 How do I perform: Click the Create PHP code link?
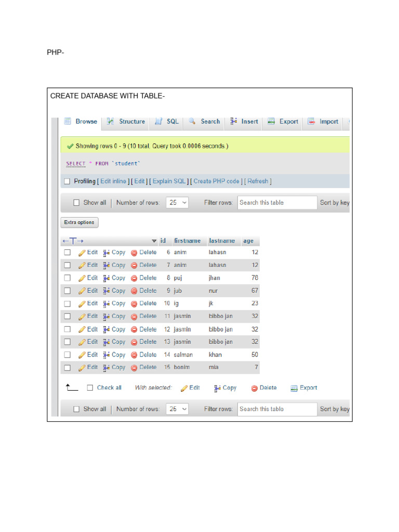click(216, 181)
